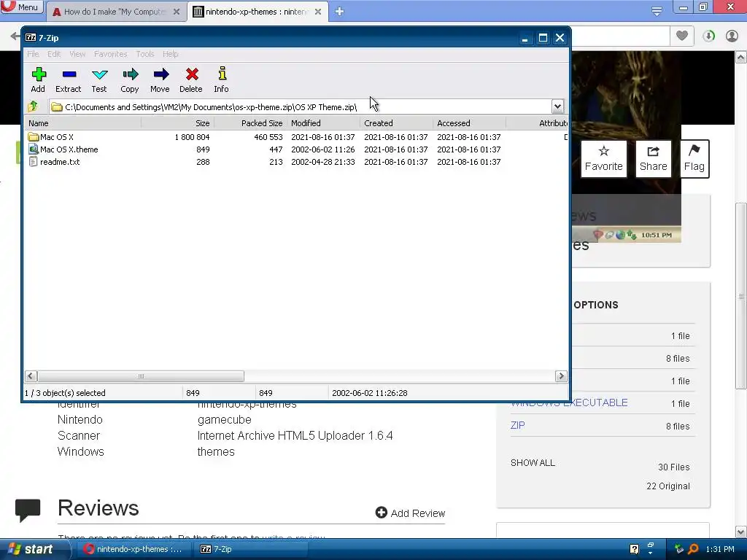The width and height of the screenshot is (747, 560).
Task: Open the browser account profile icon
Action: [x=732, y=36]
